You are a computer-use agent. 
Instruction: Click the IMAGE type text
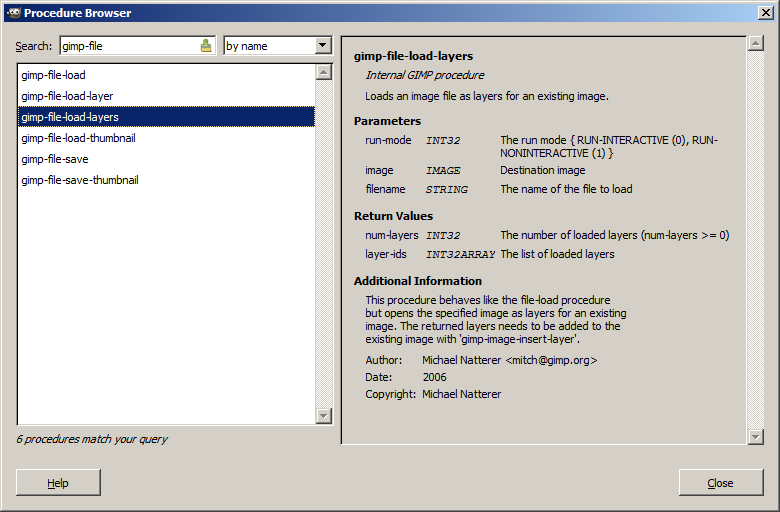pos(443,171)
